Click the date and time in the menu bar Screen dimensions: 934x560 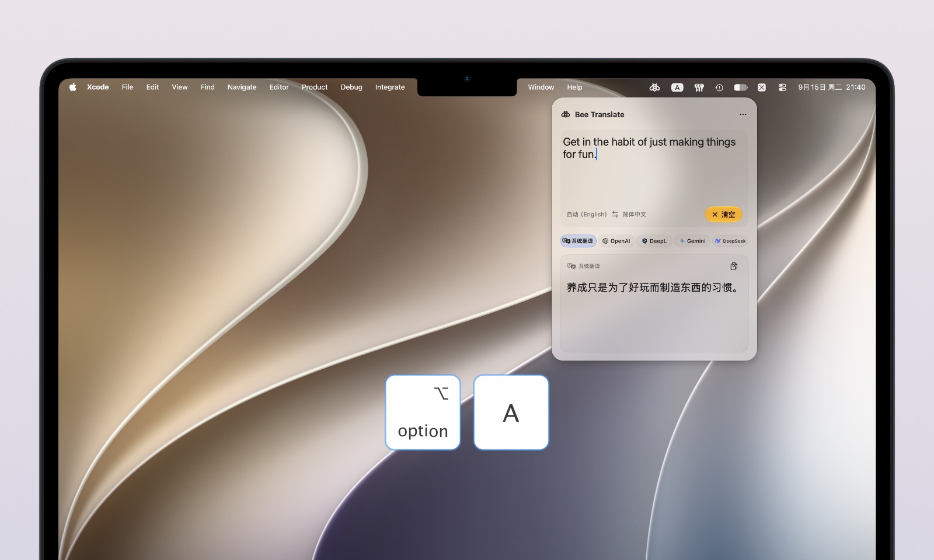(832, 87)
